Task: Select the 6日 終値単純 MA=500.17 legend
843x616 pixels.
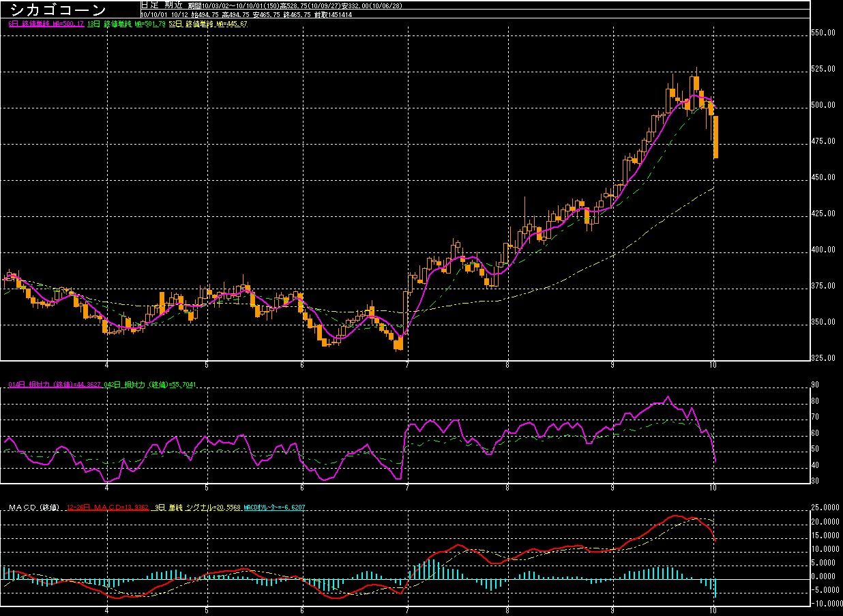Action: pyautogui.click(x=46, y=24)
